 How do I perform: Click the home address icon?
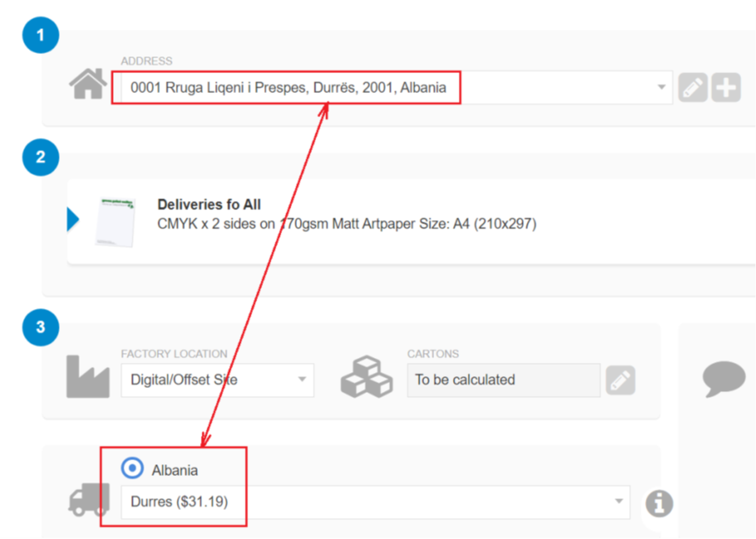[88, 84]
